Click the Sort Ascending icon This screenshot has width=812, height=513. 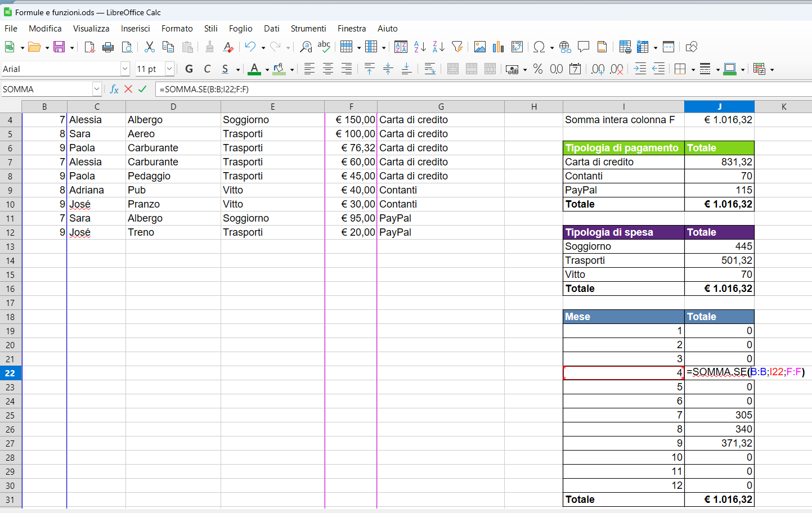coord(420,47)
